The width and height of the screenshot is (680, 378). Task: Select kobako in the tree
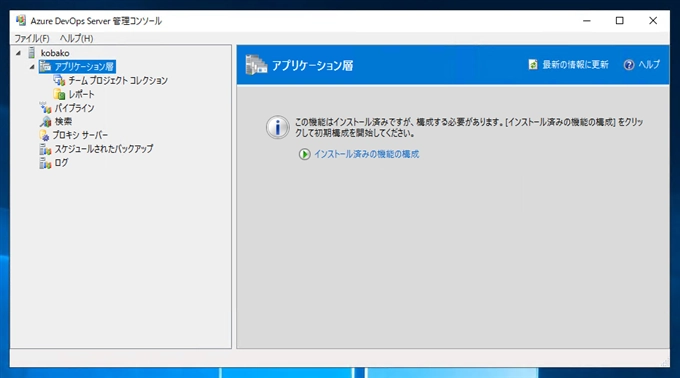coord(55,53)
